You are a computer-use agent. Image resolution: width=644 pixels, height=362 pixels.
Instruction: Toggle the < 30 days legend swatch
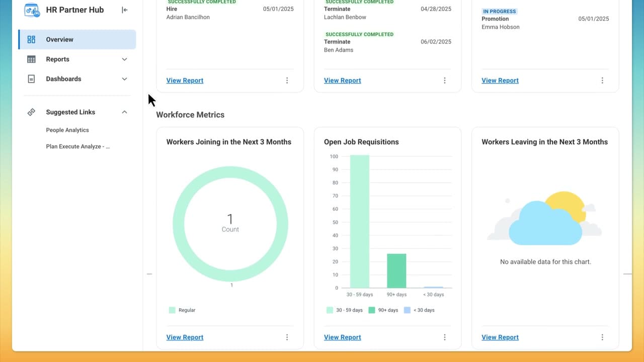click(x=407, y=310)
